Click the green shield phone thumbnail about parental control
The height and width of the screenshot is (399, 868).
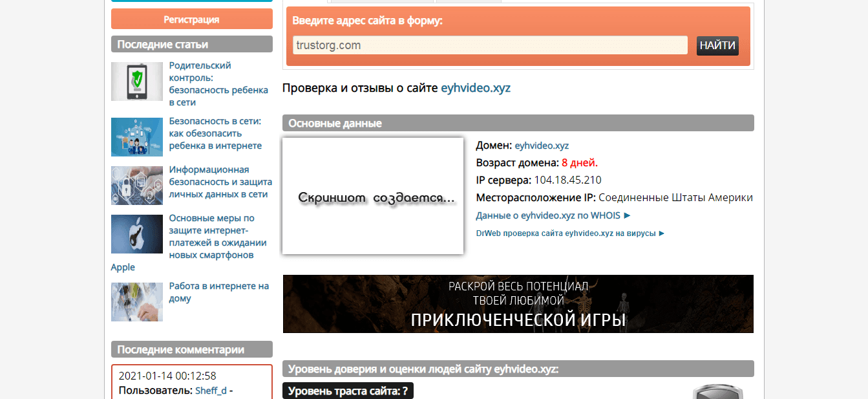[x=136, y=81]
